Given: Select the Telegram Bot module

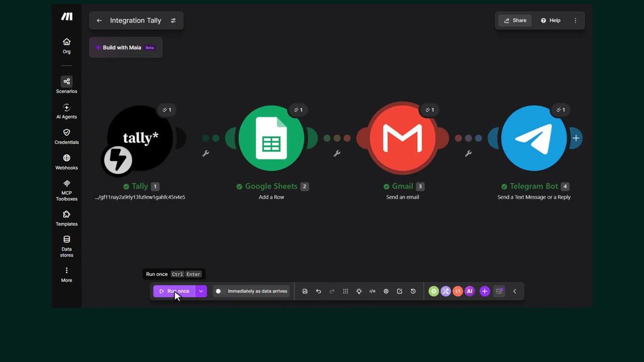Looking at the screenshot, I should pyautogui.click(x=534, y=138).
